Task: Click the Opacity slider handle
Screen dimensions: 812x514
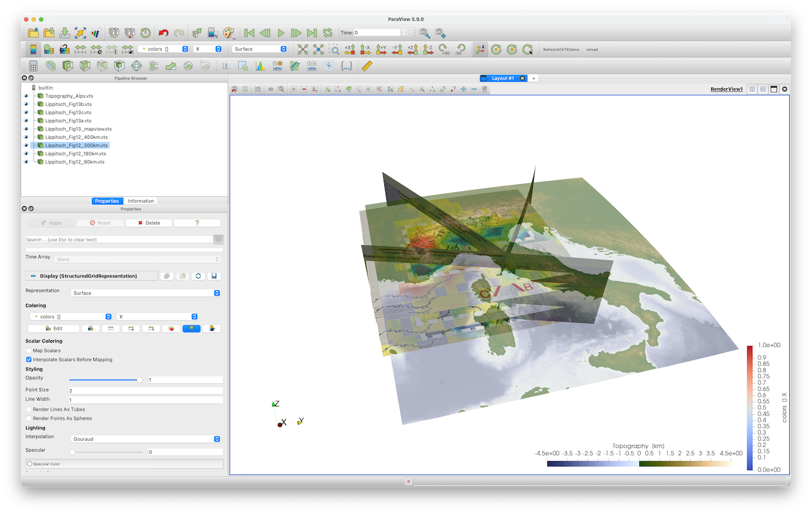Action: [x=140, y=379]
